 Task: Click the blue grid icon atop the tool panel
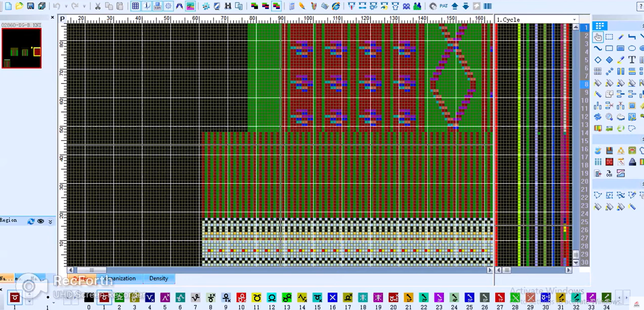600,26
